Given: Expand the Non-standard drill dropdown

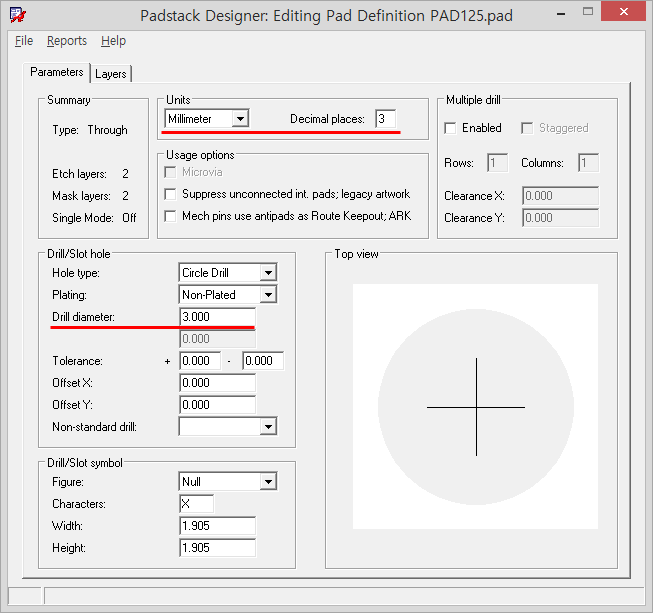Looking at the screenshot, I should [269, 426].
